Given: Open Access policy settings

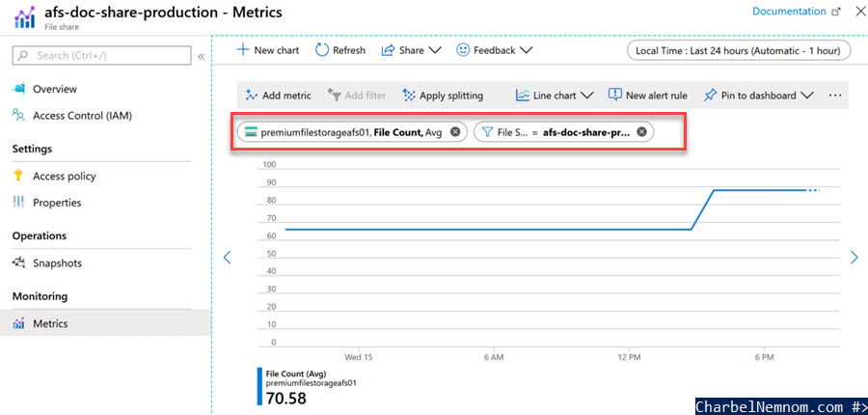Looking at the screenshot, I should [x=65, y=177].
